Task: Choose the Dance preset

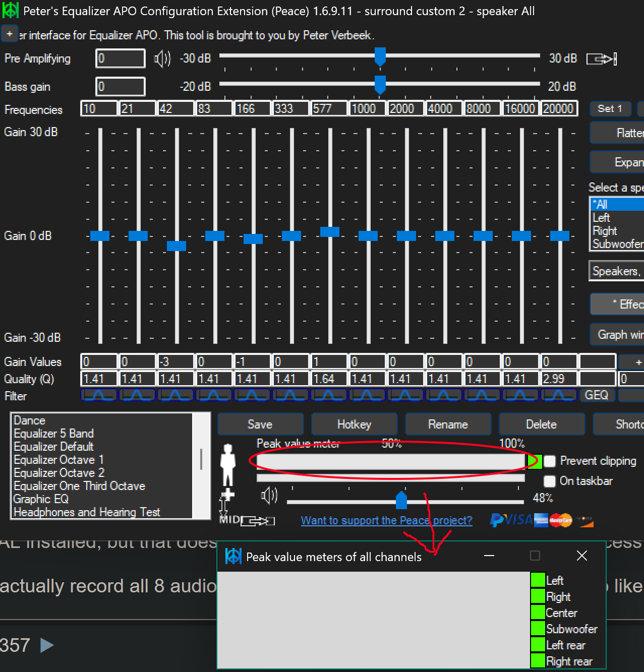Action: point(102,420)
